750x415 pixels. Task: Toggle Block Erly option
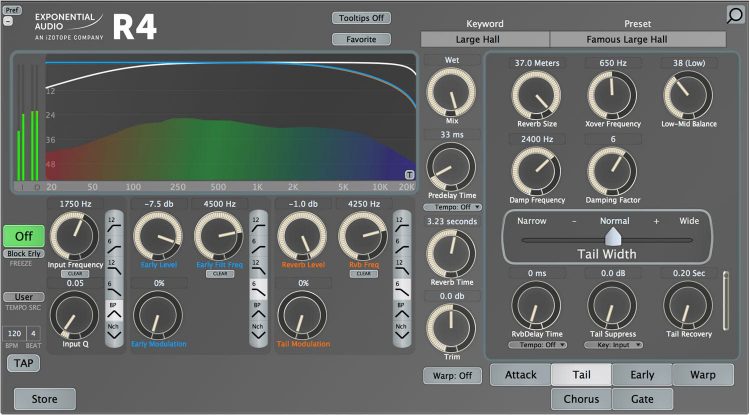click(24, 254)
